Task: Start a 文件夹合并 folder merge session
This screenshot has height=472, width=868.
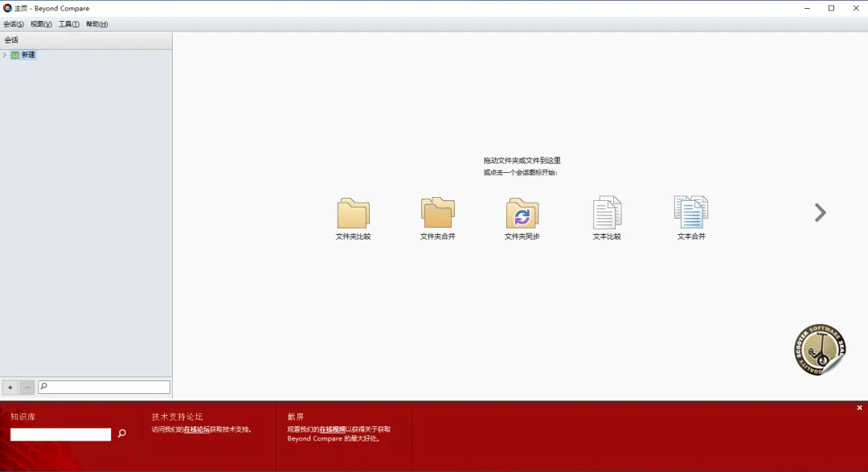Action: (x=437, y=218)
